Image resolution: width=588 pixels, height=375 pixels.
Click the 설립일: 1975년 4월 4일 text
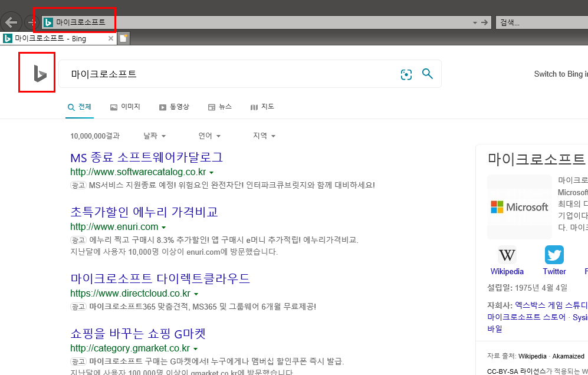(527, 288)
